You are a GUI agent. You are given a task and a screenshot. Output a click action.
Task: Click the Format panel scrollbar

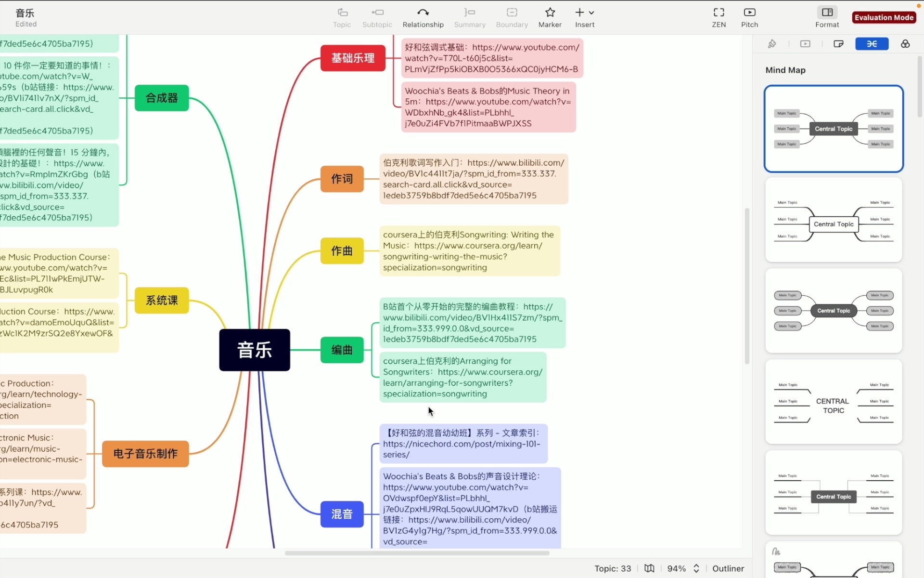(920, 87)
